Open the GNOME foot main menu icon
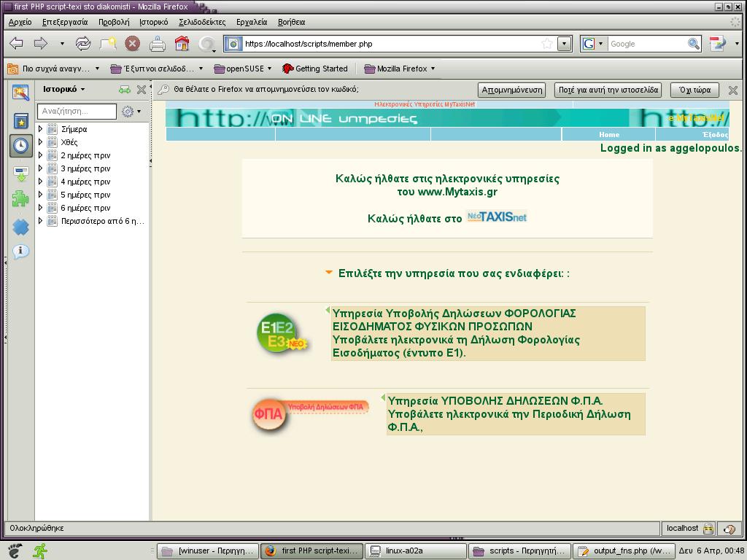The image size is (747, 560). [x=15, y=551]
